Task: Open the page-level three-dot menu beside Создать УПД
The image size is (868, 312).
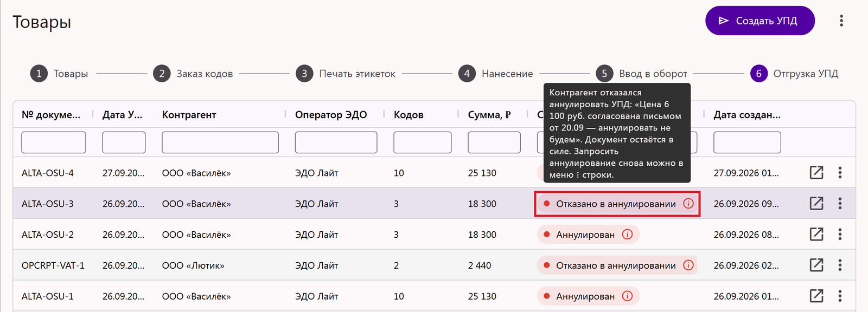Action: point(841,21)
